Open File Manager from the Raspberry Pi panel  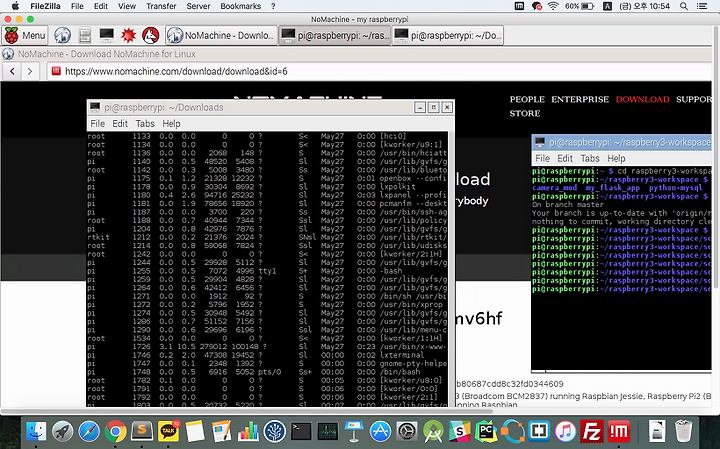click(84, 35)
